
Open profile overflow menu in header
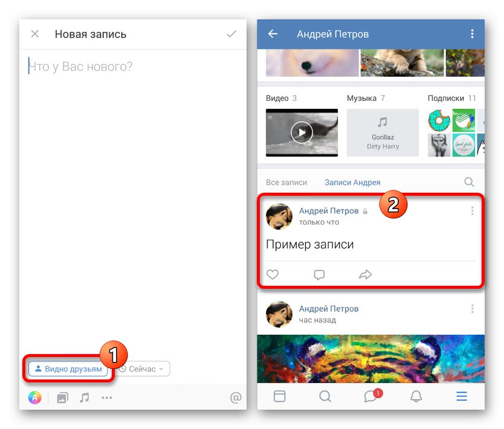click(x=472, y=34)
